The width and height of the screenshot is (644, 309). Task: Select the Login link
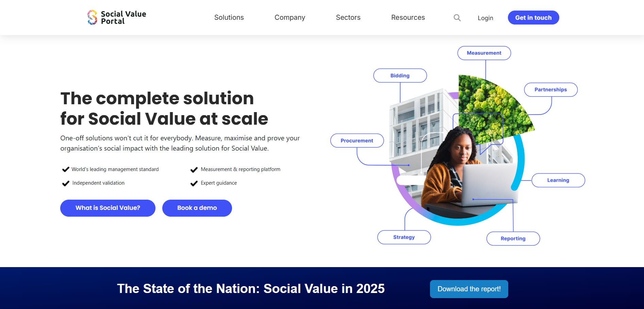485,18
